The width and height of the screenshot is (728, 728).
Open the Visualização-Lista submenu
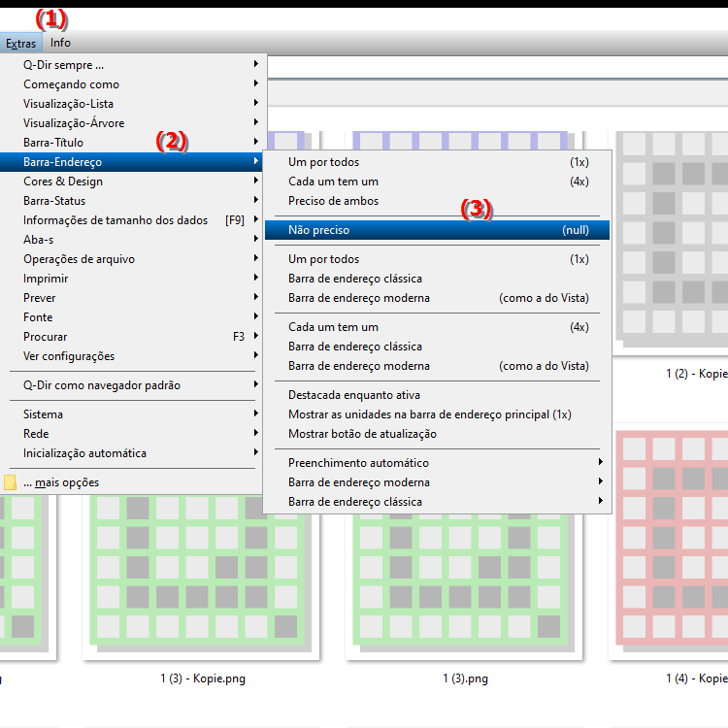tap(133, 104)
